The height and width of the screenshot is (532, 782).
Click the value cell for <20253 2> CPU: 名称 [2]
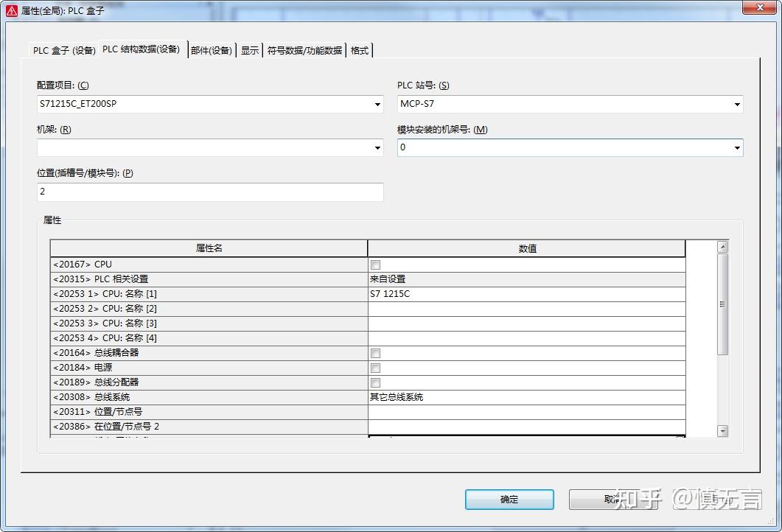527,309
